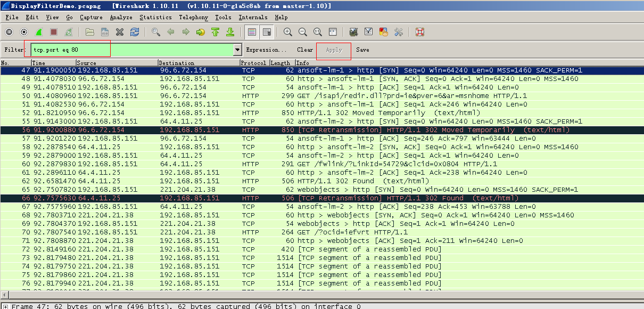Zoom out toolbar icon

[x=303, y=32]
